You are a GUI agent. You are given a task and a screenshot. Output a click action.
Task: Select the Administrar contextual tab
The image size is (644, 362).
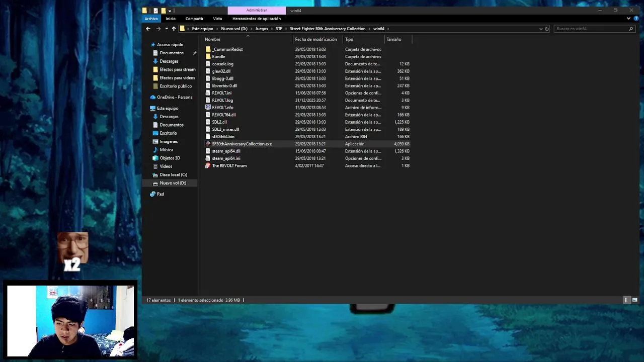(x=257, y=10)
